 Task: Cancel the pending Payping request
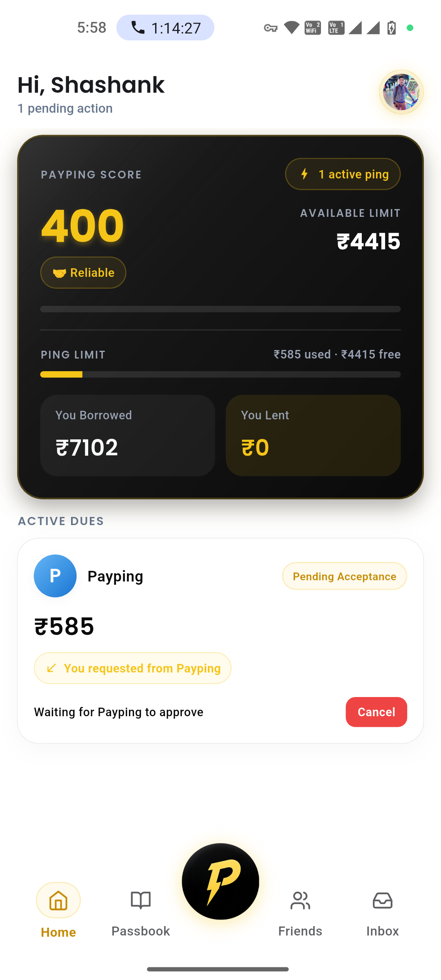[x=376, y=712]
